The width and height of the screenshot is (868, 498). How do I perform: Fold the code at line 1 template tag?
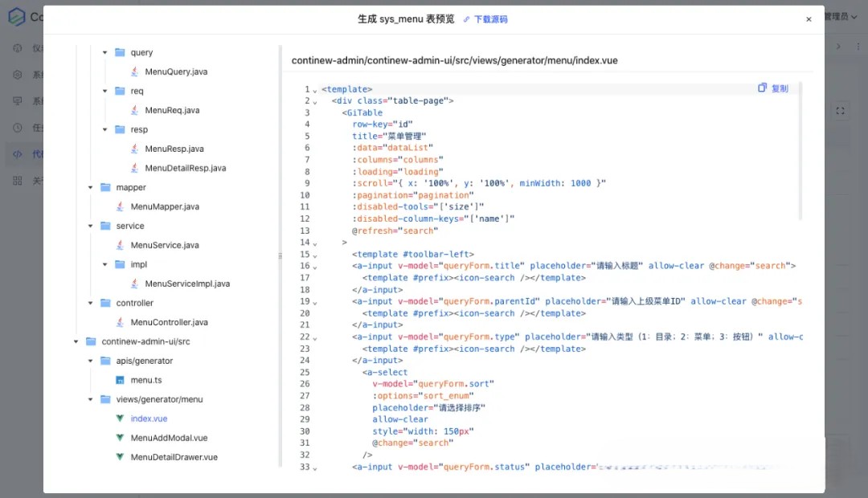pyautogui.click(x=315, y=90)
